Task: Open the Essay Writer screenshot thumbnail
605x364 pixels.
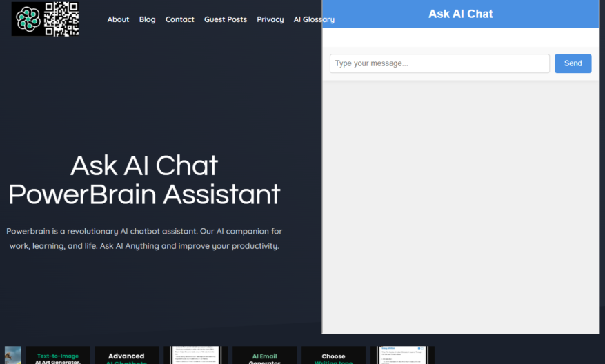Action: pyautogui.click(x=402, y=355)
